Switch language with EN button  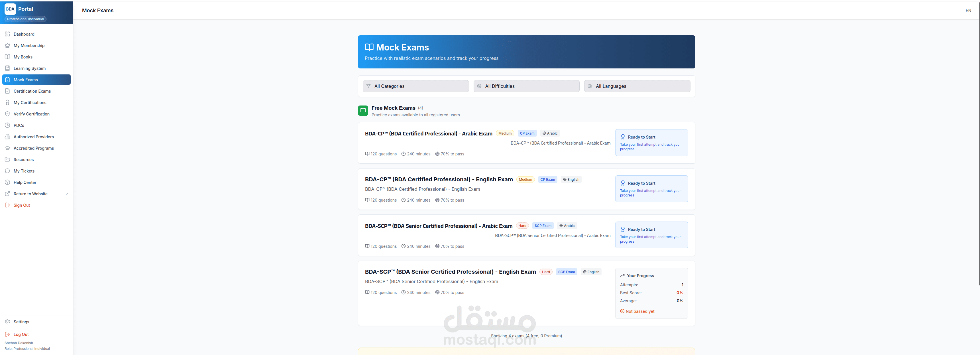[968, 10]
